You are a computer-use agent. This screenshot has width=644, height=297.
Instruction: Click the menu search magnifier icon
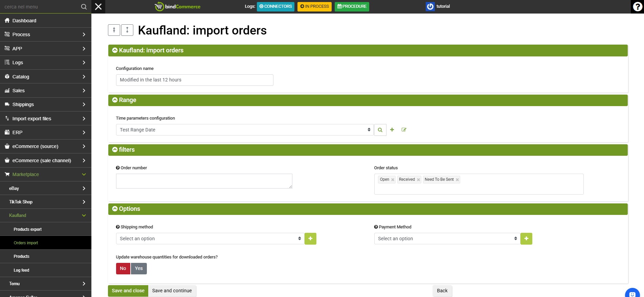click(84, 7)
